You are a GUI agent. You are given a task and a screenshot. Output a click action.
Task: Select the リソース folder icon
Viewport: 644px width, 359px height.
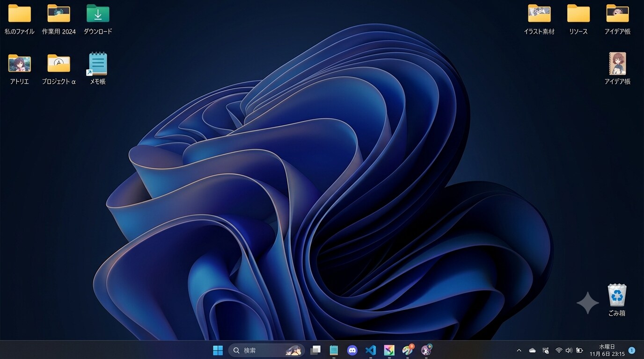coord(578,14)
